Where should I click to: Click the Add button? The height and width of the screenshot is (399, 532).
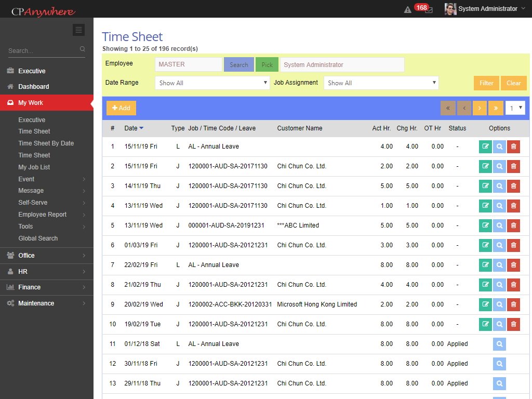[x=121, y=108]
